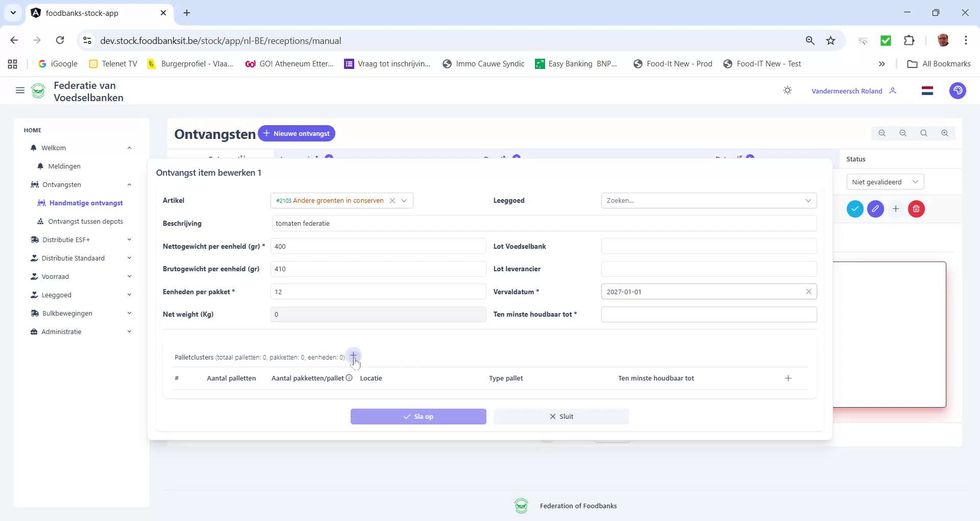Open the Niet gevalideerd status dropdown
Screen dimensions: 980x521
tap(885, 181)
